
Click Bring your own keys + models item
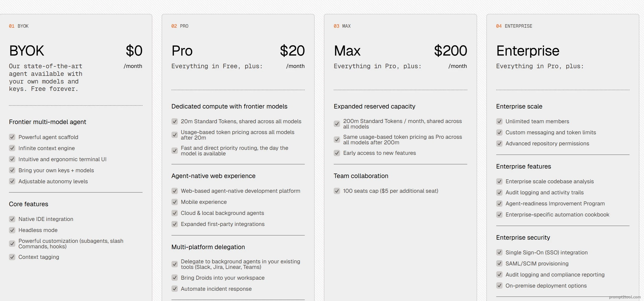click(56, 170)
